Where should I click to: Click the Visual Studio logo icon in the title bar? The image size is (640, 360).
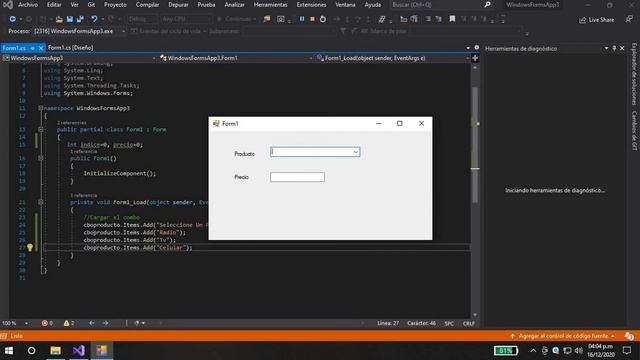coord(8,5)
